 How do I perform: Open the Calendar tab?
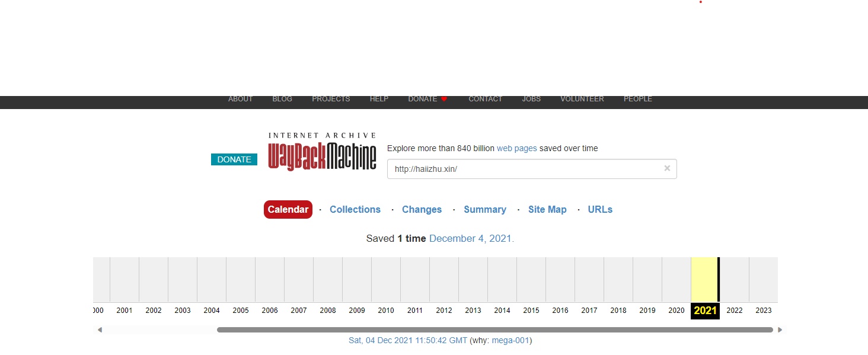point(288,209)
